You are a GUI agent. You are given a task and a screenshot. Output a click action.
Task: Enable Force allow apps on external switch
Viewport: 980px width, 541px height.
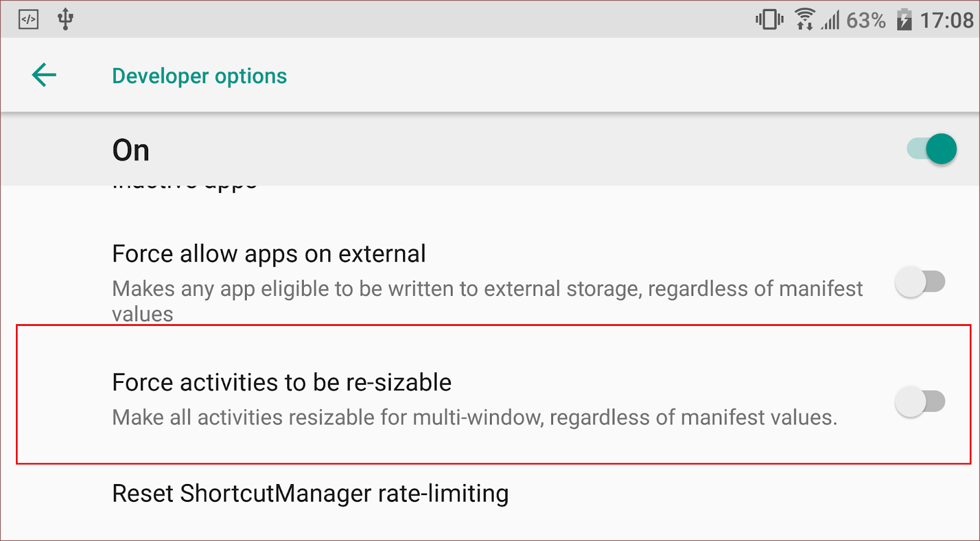click(x=920, y=282)
